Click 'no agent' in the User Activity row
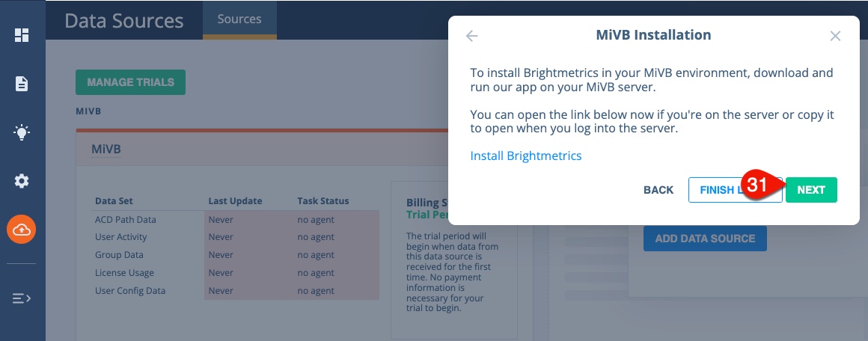This screenshot has width=868, height=341. pyautogui.click(x=316, y=237)
